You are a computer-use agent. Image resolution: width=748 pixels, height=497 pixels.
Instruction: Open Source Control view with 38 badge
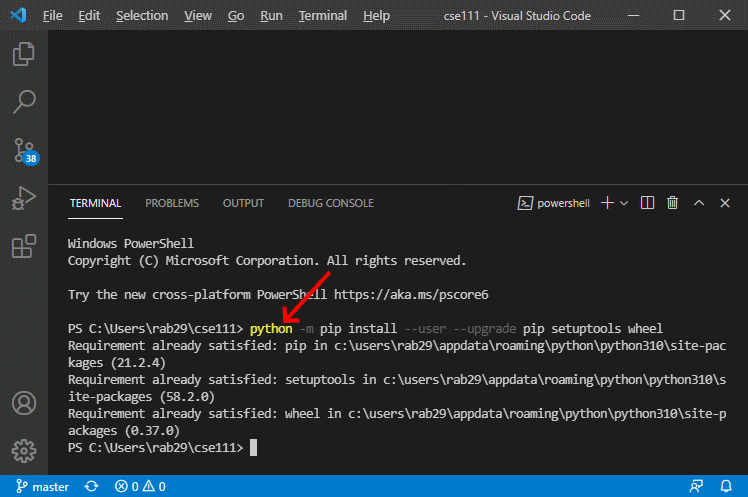25,151
